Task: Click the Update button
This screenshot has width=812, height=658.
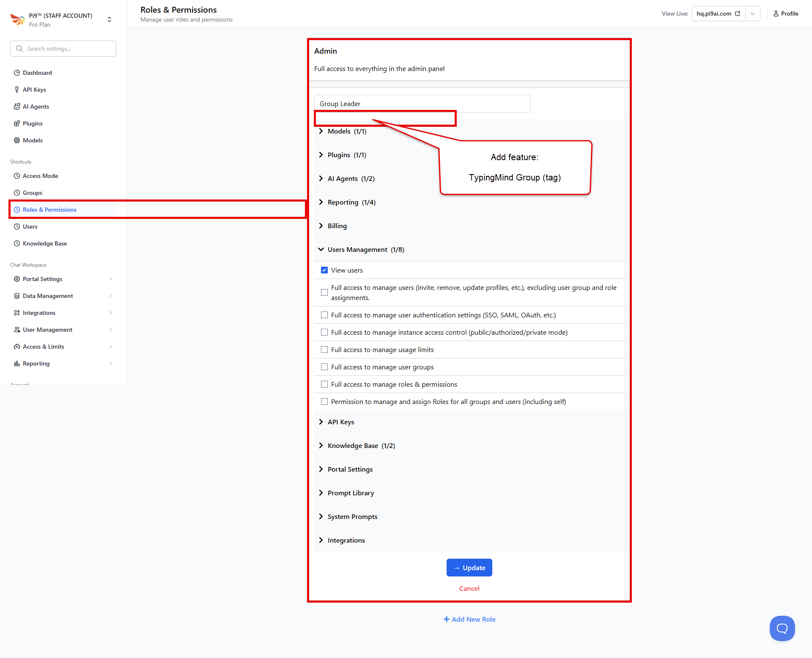Action: point(469,568)
